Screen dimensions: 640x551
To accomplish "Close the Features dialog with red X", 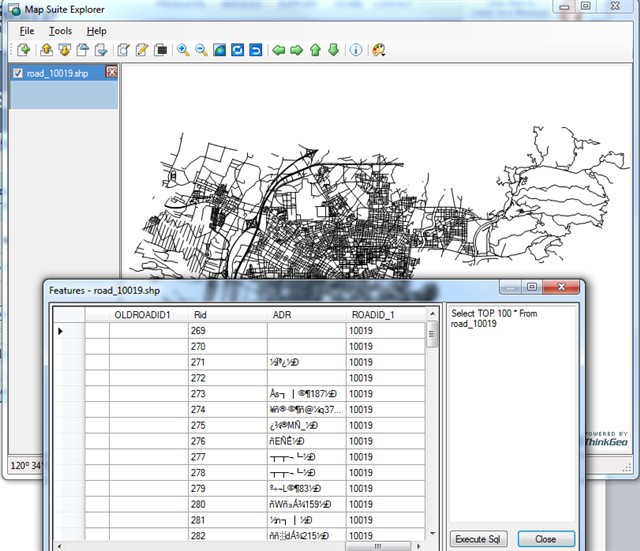I will coord(561,287).
